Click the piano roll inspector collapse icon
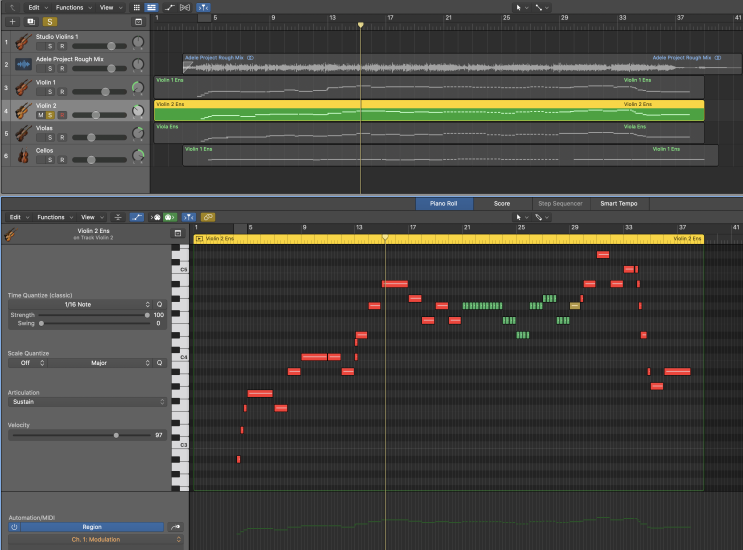Viewport: 743px width, 550px height. (x=178, y=233)
